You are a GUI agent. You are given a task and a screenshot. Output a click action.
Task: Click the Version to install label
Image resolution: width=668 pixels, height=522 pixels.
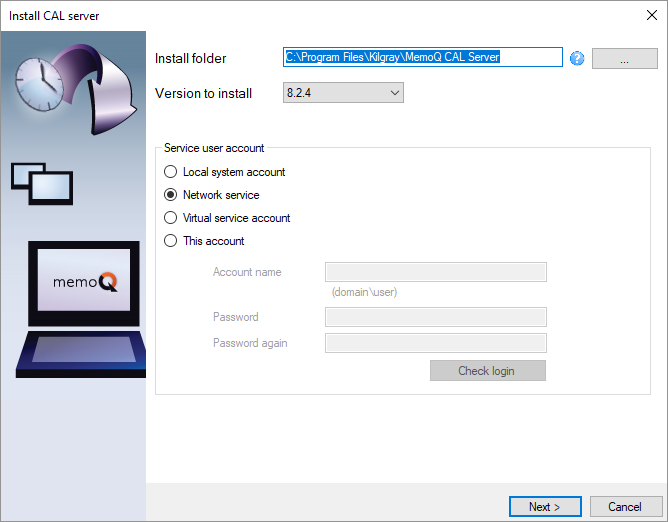point(203,93)
